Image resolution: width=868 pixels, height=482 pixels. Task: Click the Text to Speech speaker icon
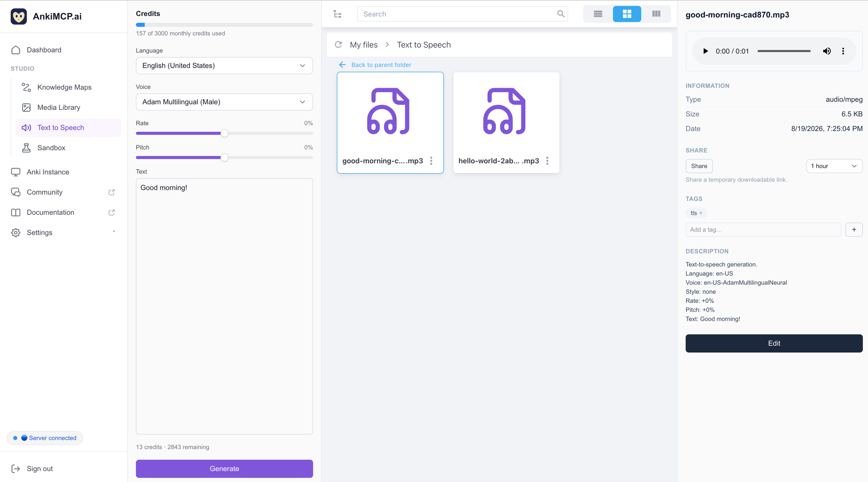tap(26, 128)
